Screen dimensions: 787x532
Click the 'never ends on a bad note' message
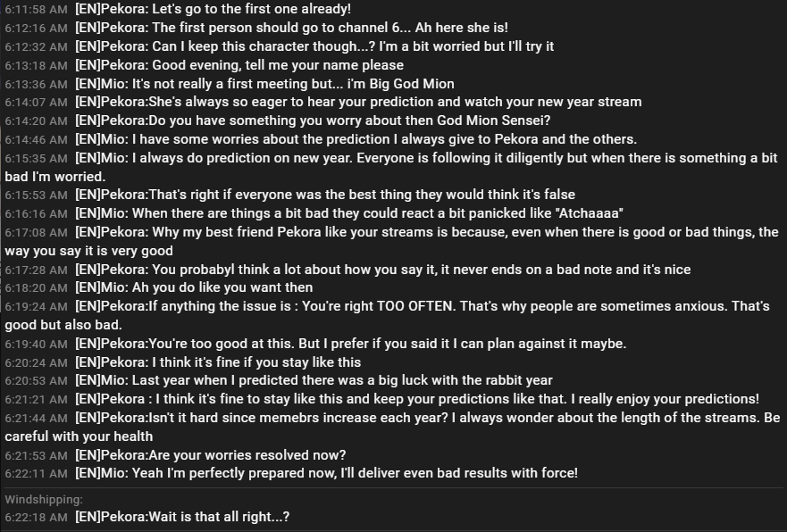pyautogui.click(x=382, y=270)
